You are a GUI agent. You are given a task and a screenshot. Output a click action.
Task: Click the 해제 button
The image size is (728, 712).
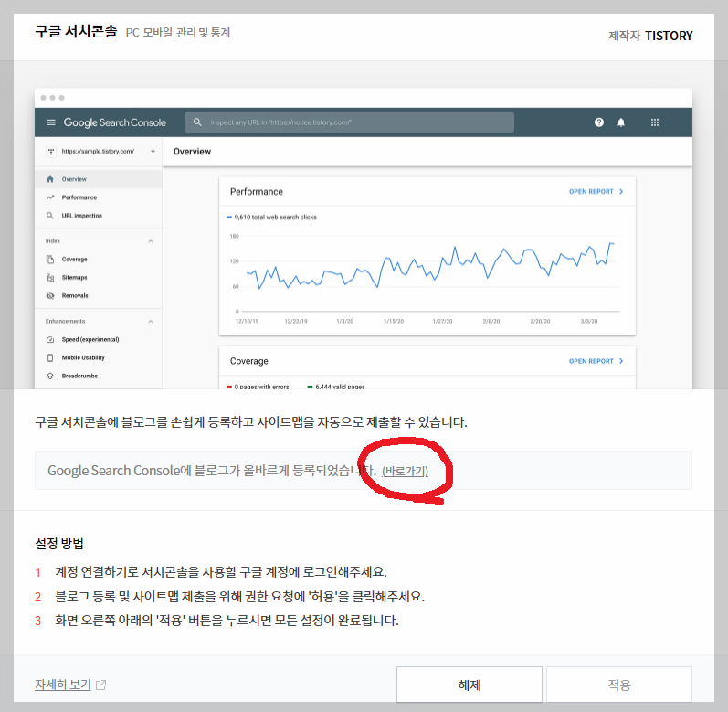(x=469, y=685)
